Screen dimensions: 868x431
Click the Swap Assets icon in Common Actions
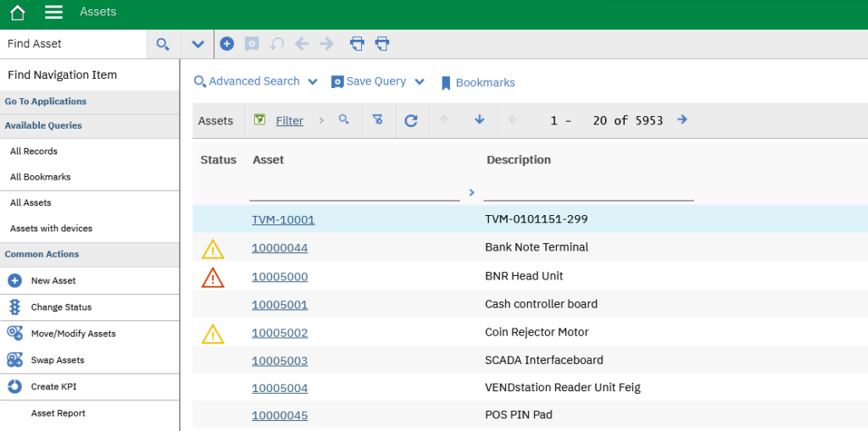[x=15, y=360]
